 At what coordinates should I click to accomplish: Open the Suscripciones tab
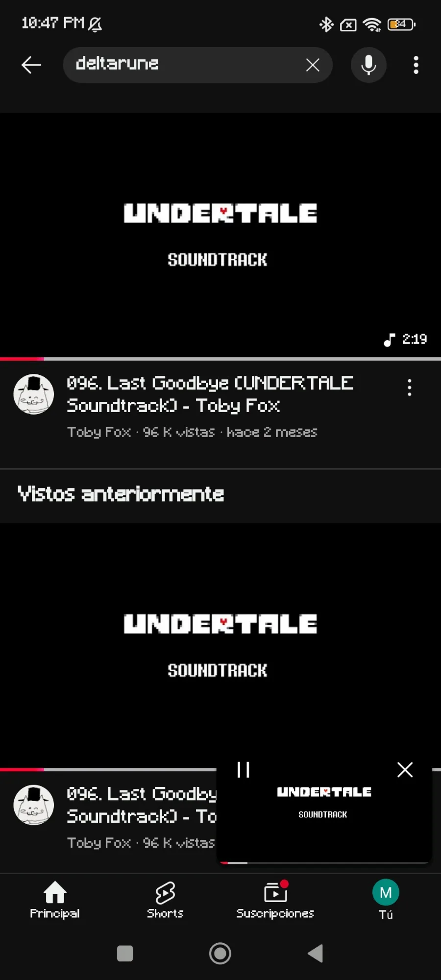[275, 901]
